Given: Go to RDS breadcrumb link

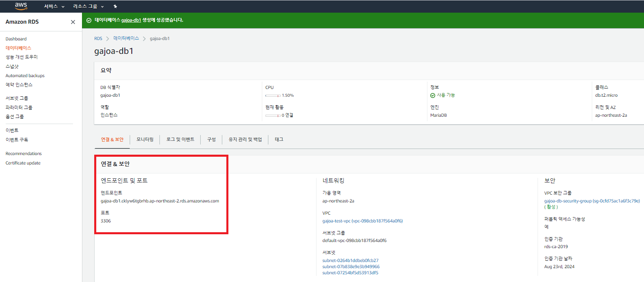Looking at the screenshot, I should tap(98, 38).
